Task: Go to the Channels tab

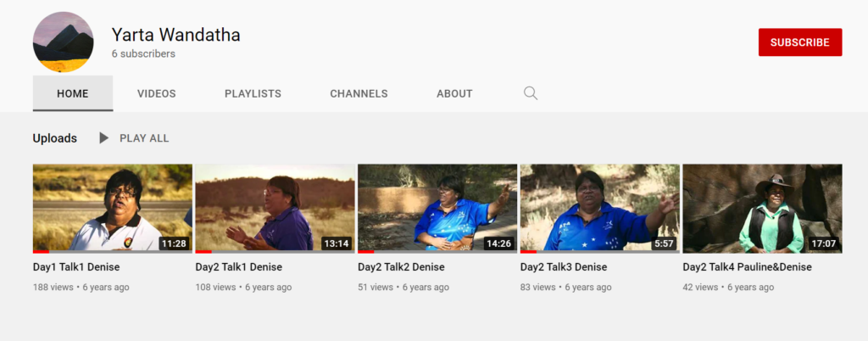Action: tap(359, 93)
